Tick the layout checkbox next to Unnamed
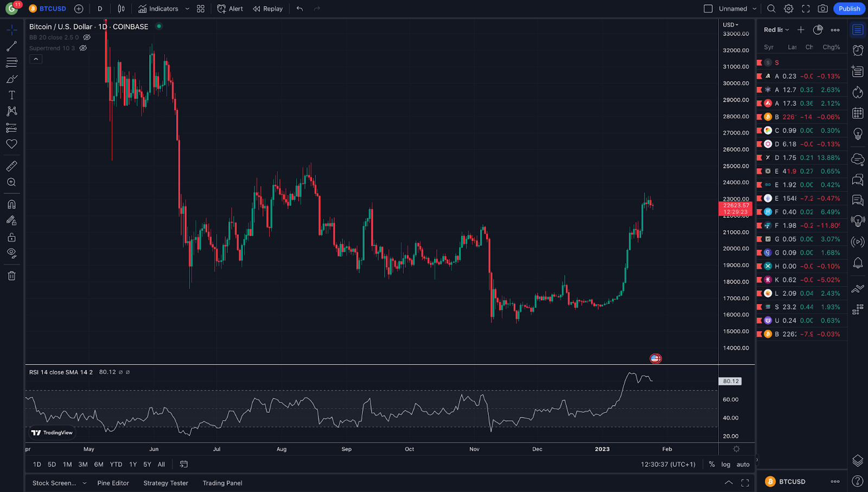The width and height of the screenshot is (868, 492). pyautogui.click(x=708, y=9)
